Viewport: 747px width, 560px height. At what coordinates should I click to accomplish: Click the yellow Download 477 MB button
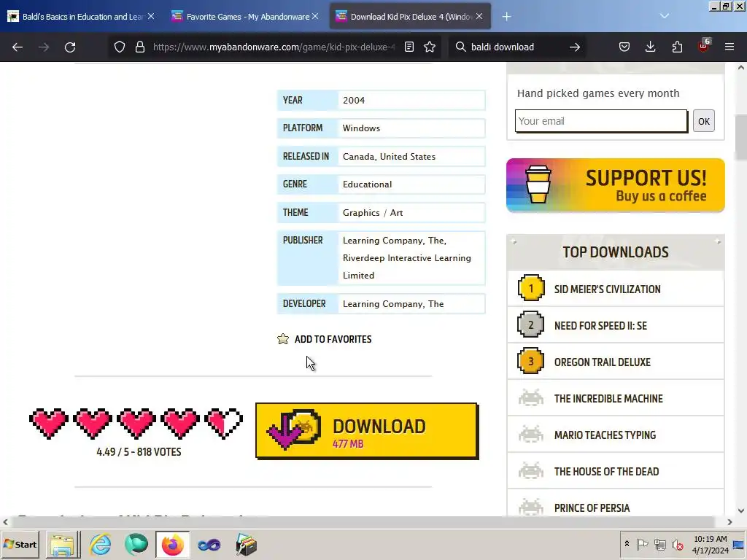[367, 431]
